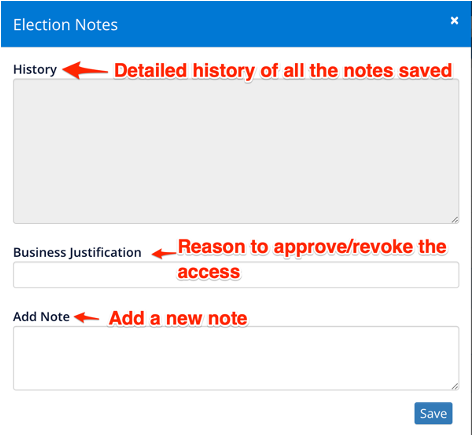
Task: Select the History label
Action: (35, 70)
